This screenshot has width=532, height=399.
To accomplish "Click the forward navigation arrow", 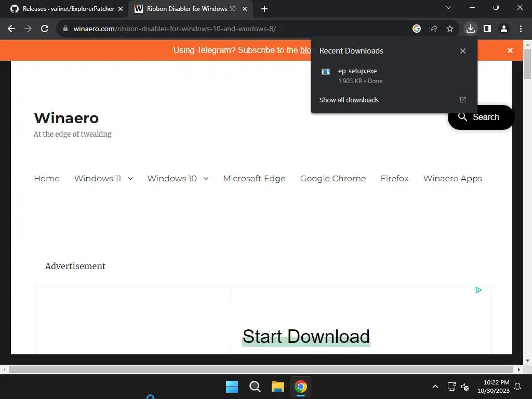I will 28,29.
